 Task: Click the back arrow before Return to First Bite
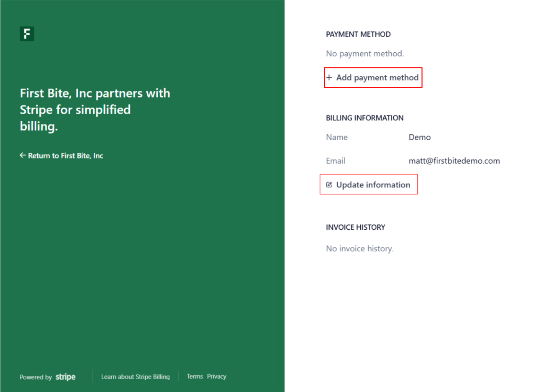point(23,156)
